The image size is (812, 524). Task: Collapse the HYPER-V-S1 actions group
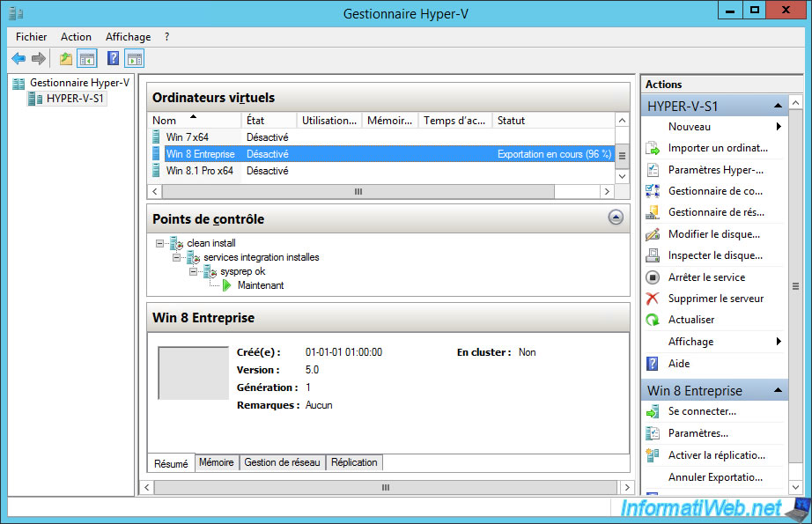778,107
